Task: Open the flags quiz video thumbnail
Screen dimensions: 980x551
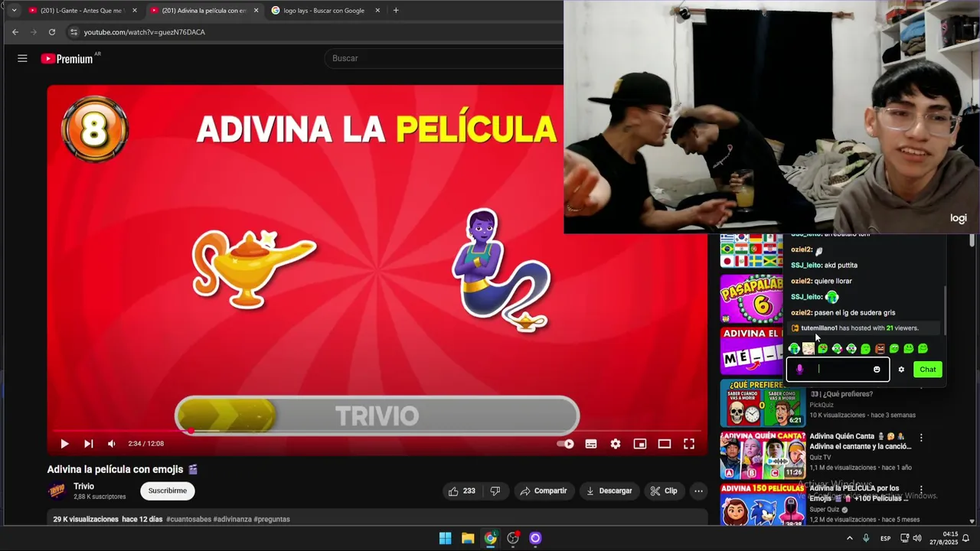Action: pyautogui.click(x=751, y=252)
